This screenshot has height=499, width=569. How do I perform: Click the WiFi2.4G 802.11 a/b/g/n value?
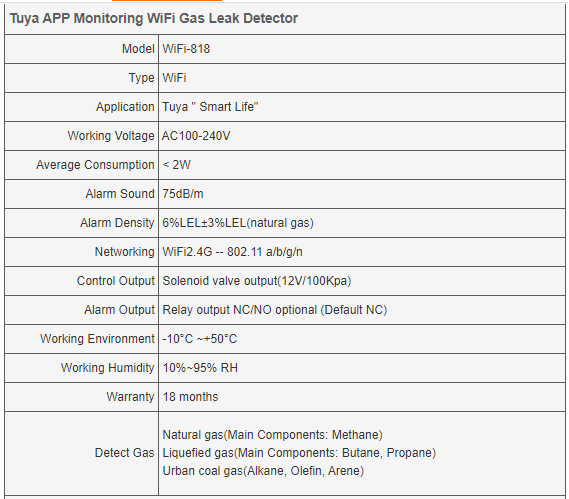click(232, 252)
